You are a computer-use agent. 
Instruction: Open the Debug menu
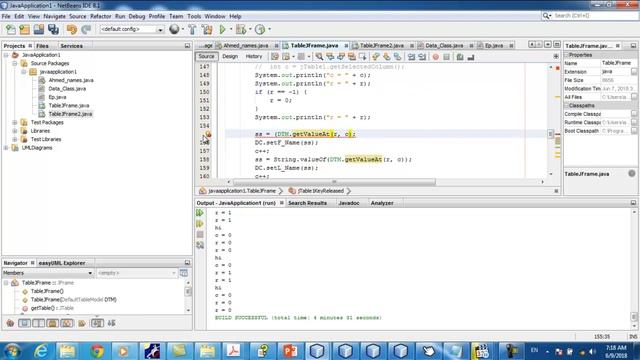click(x=137, y=16)
